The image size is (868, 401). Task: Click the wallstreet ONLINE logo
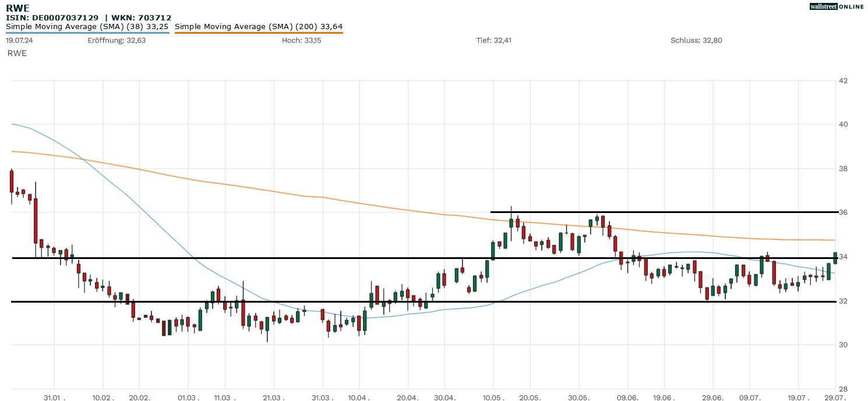tap(837, 6)
